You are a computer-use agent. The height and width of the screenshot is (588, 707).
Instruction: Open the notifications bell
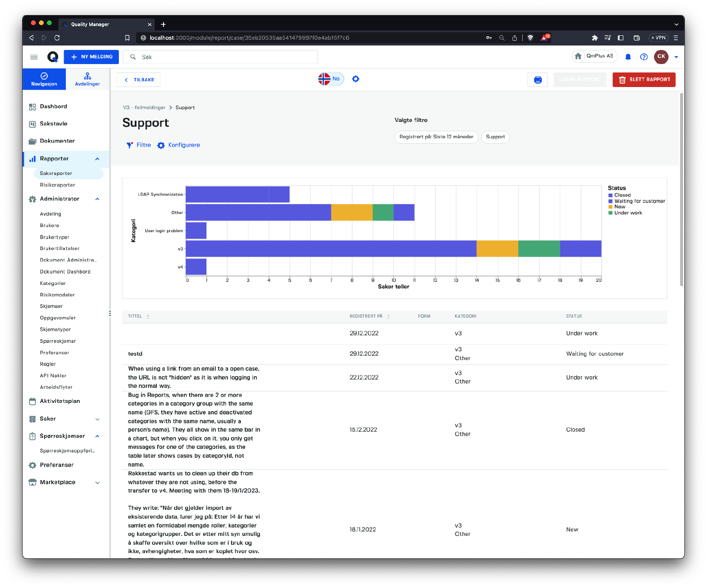pyautogui.click(x=628, y=57)
